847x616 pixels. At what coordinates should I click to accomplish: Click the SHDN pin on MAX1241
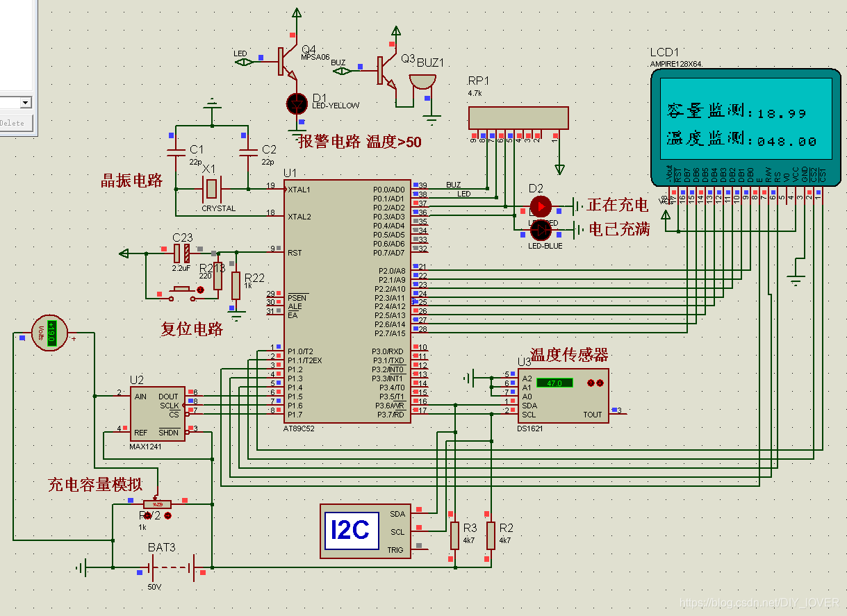(169, 433)
